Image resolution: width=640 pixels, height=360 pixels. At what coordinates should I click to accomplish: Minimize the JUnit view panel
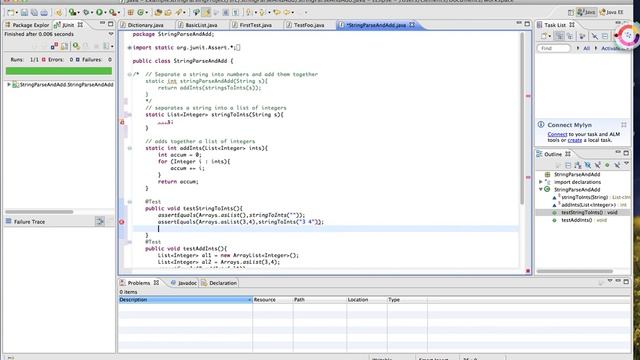(x=102, y=24)
